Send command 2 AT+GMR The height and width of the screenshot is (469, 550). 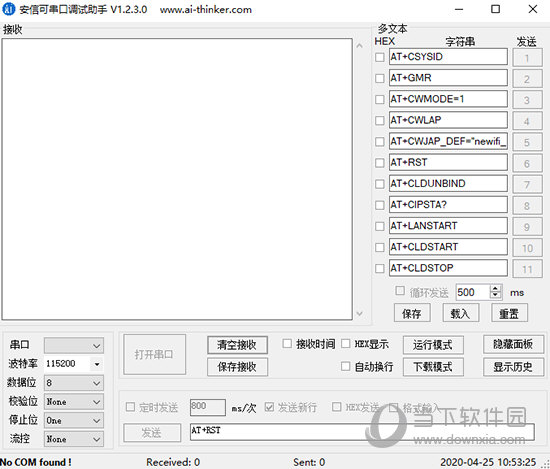(527, 79)
